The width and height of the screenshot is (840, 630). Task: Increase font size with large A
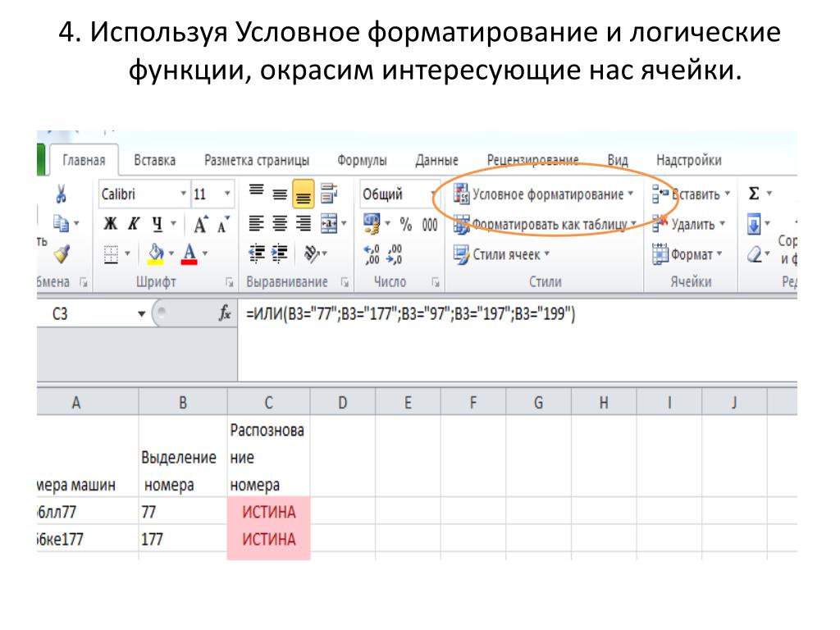coord(200,225)
